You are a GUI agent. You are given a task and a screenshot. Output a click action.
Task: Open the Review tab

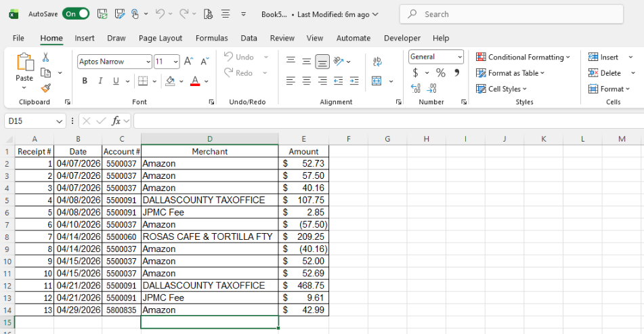point(282,38)
